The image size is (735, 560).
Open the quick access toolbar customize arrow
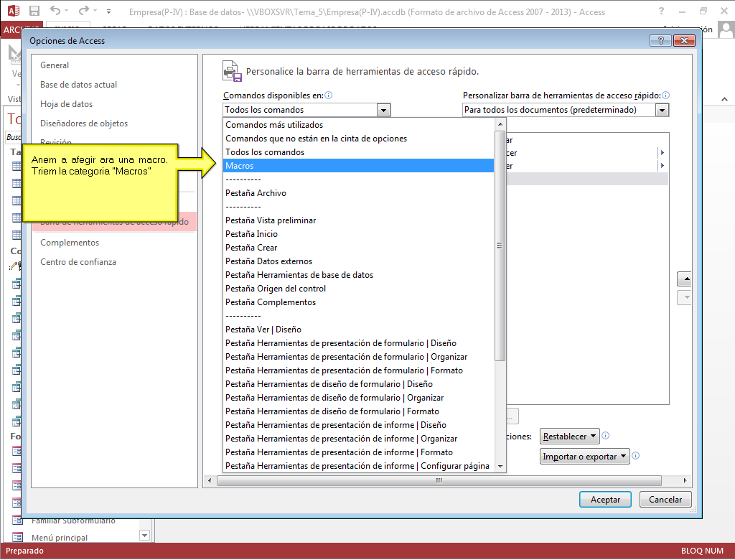(x=109, y=11)
